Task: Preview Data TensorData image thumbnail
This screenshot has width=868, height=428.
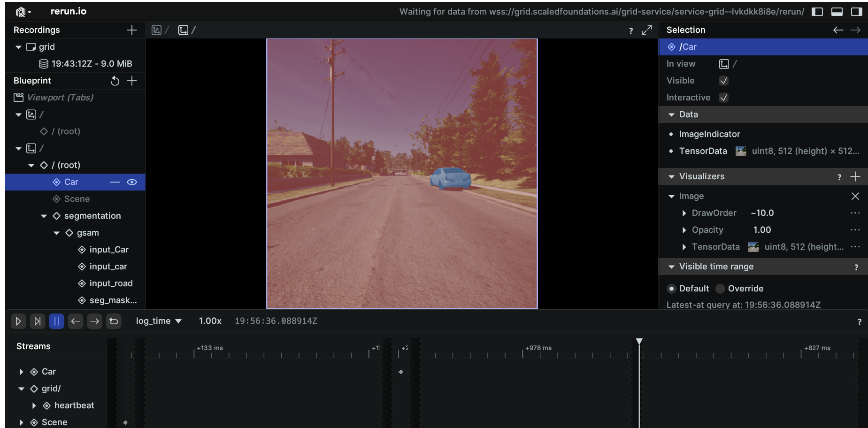Action: click(x=741, y=151)
